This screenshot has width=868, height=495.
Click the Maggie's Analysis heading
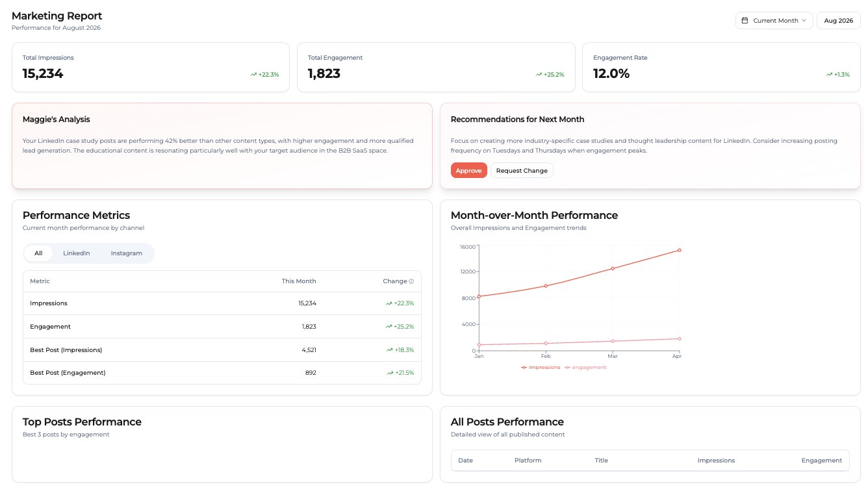tap(57, 120)
